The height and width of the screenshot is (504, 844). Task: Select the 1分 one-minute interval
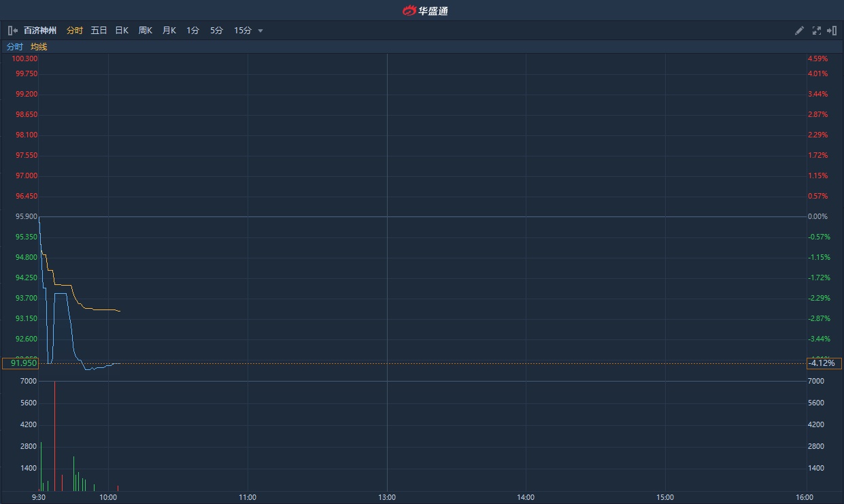click(x=192, y=31)
